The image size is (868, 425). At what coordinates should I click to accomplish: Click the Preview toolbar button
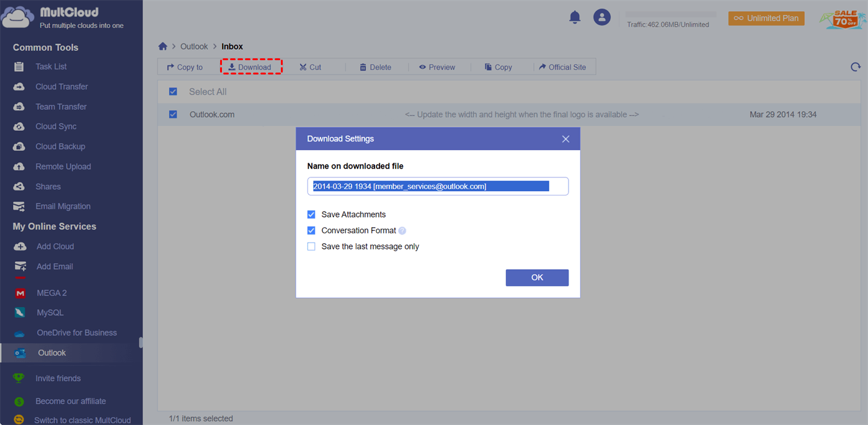(437, 67)
